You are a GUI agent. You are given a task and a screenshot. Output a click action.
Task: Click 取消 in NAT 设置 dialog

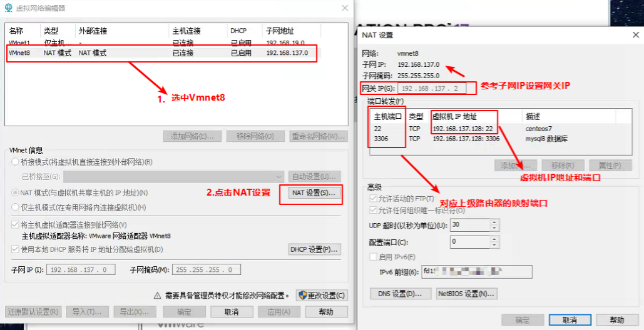pos(570,320)
